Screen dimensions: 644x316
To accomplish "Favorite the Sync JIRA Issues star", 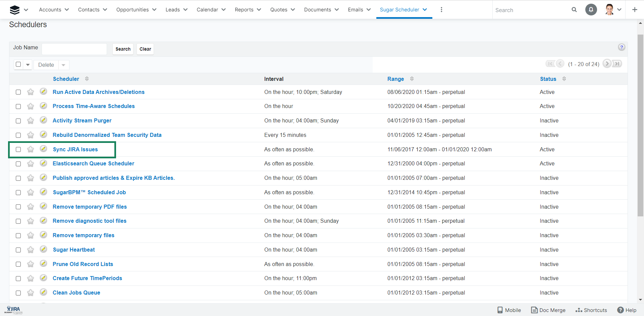I will pos(31,149).
